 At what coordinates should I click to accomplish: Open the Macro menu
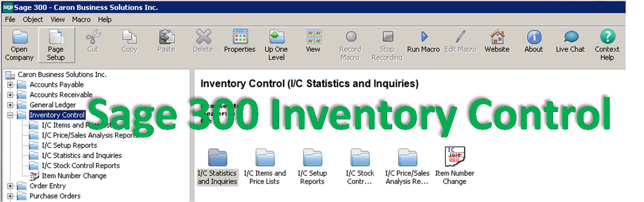pyautogui.click(x=81, y=19)
